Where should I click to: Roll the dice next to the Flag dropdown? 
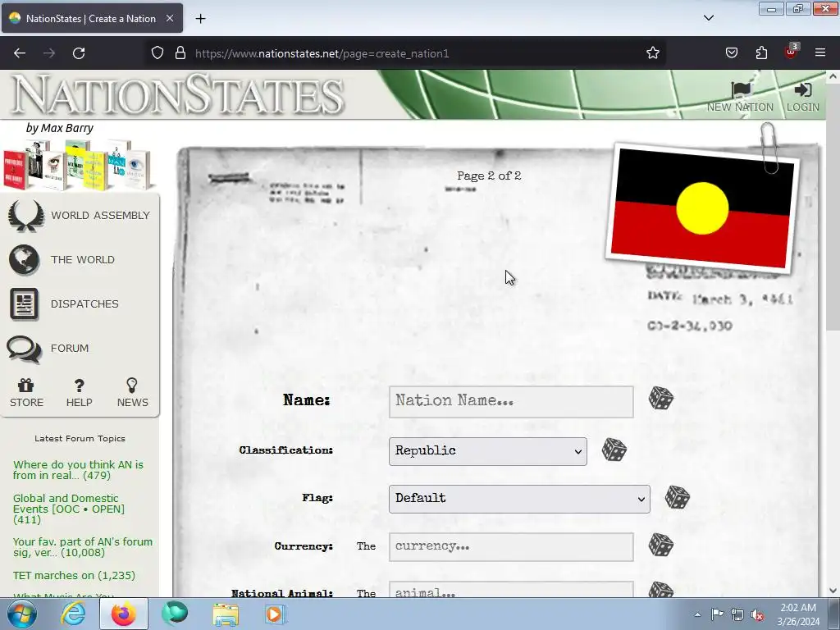pyautogui.click(x=677, y=498)
